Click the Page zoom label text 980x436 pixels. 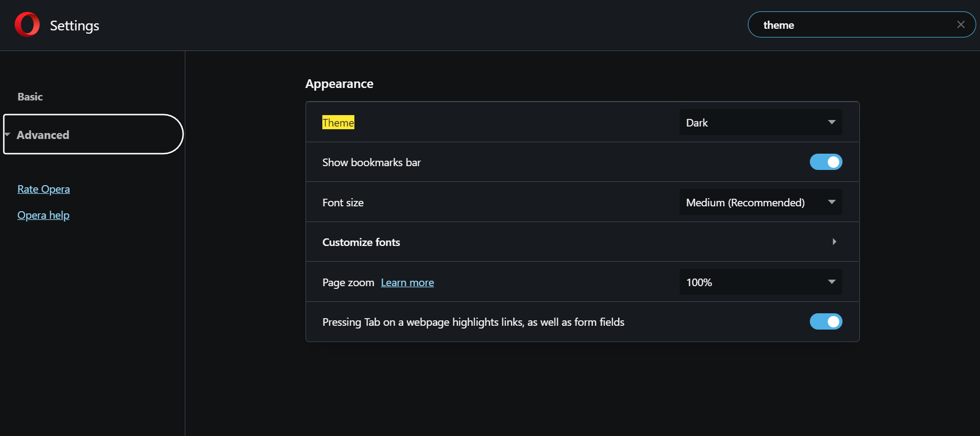click(x=348, y=282)
